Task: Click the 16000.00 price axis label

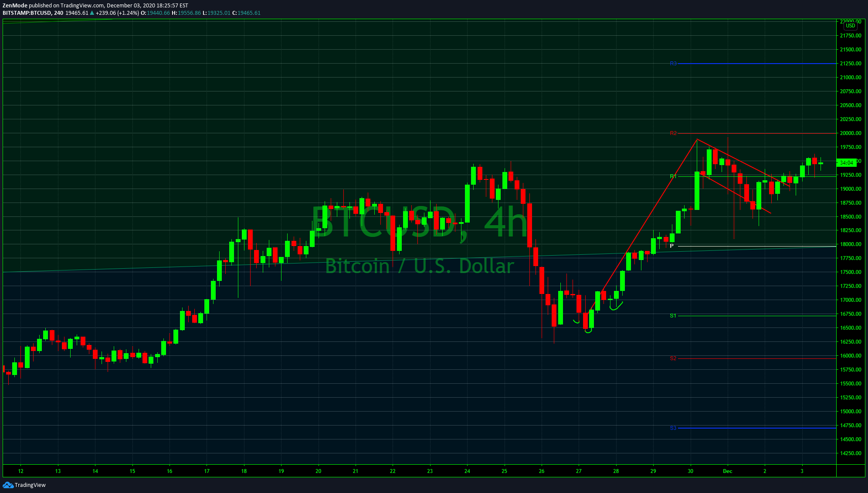Action: click(x=851, y=356)
